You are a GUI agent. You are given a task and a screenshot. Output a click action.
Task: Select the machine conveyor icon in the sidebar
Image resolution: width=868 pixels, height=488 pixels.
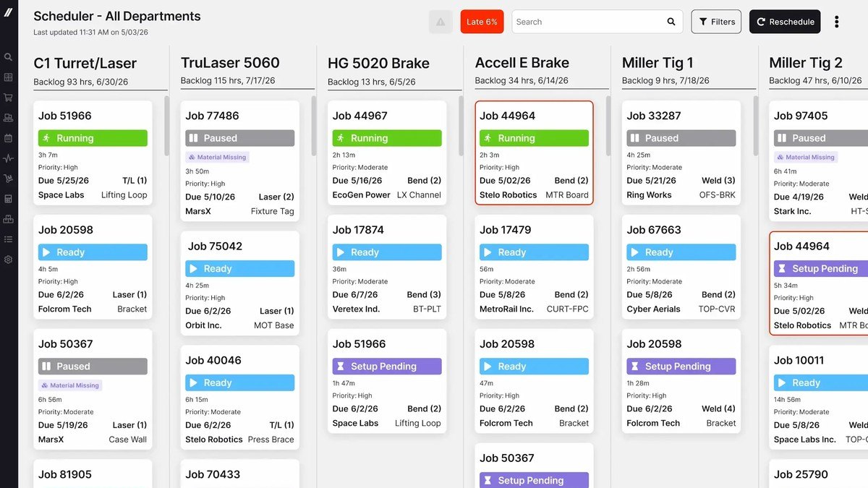9,118
